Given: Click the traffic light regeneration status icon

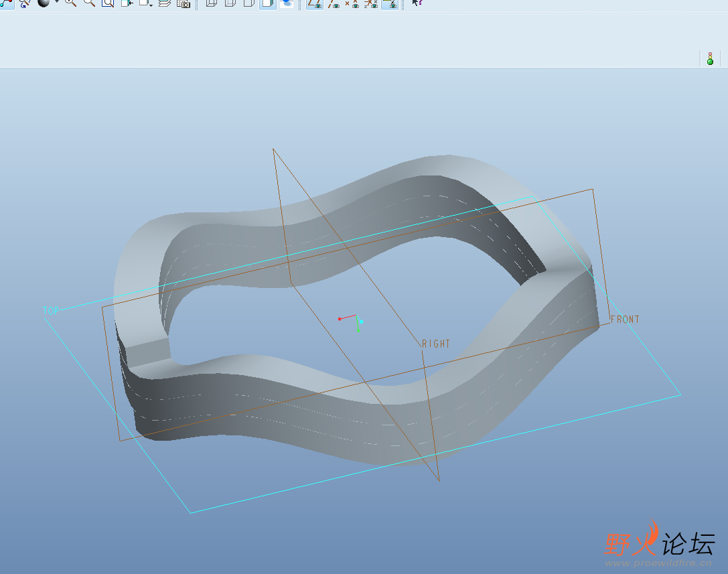Looking at the screenshot, I should click(710, 59).
